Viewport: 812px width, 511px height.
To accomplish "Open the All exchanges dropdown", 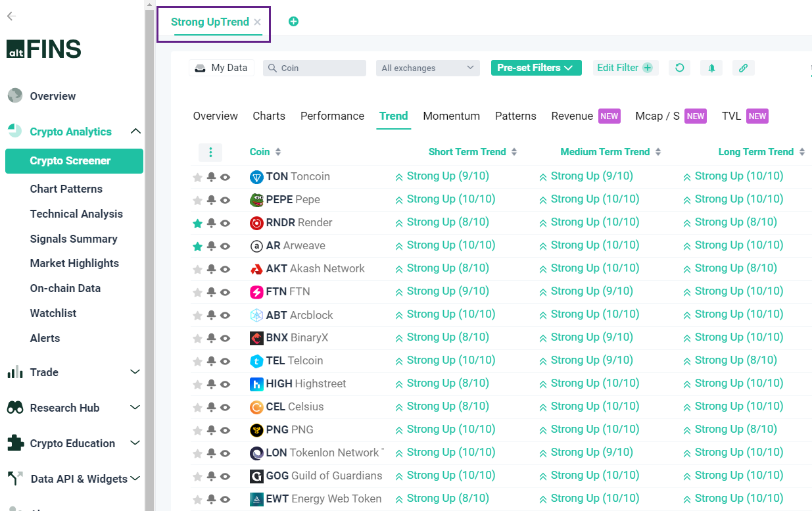I will [427, 68].
